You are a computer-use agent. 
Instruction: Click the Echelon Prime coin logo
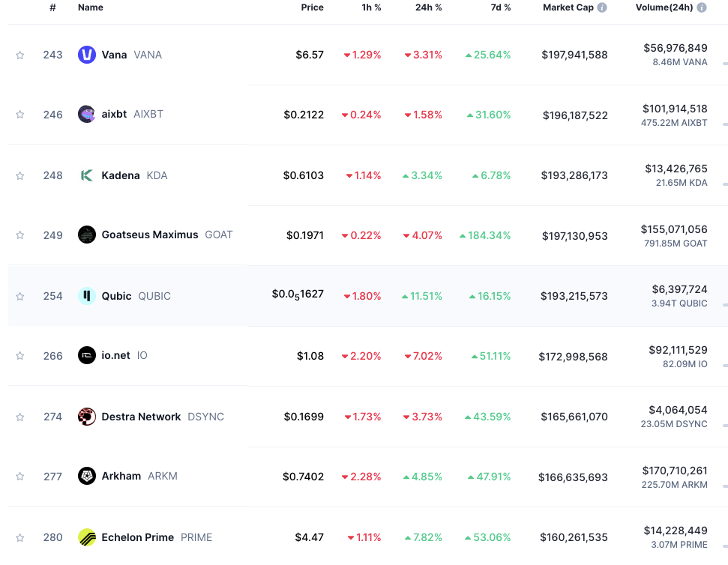coord(85,537)
